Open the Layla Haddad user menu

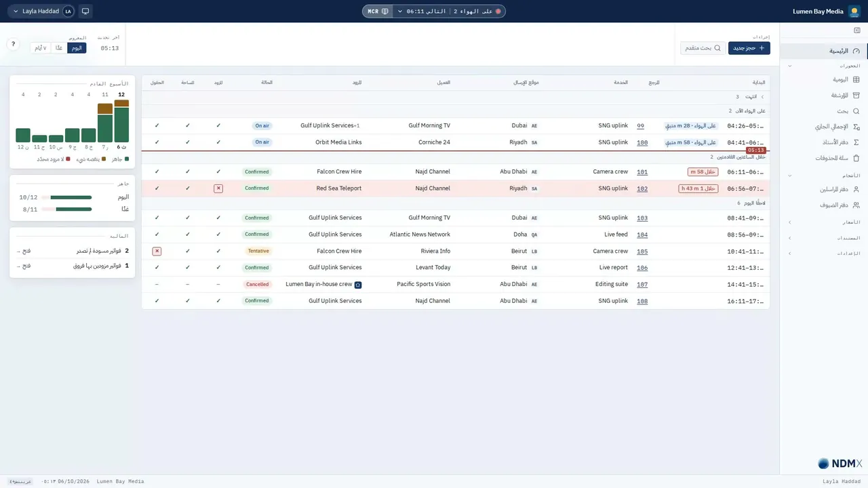pos(41,12)
